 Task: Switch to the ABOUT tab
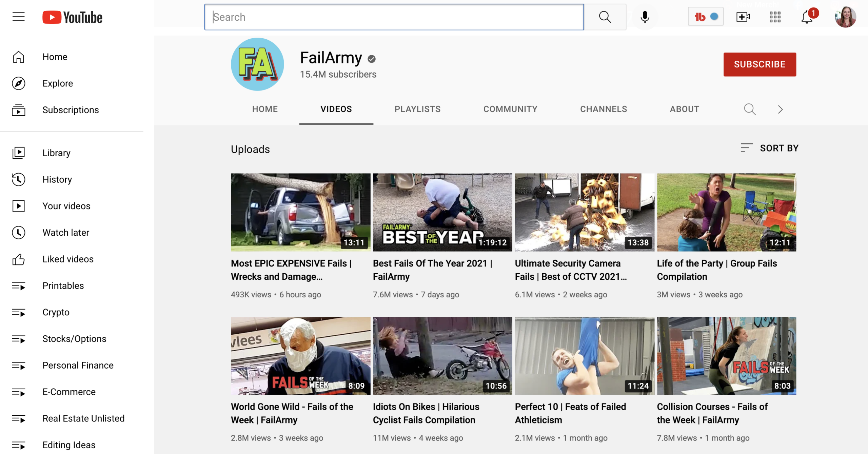[684, 109]
